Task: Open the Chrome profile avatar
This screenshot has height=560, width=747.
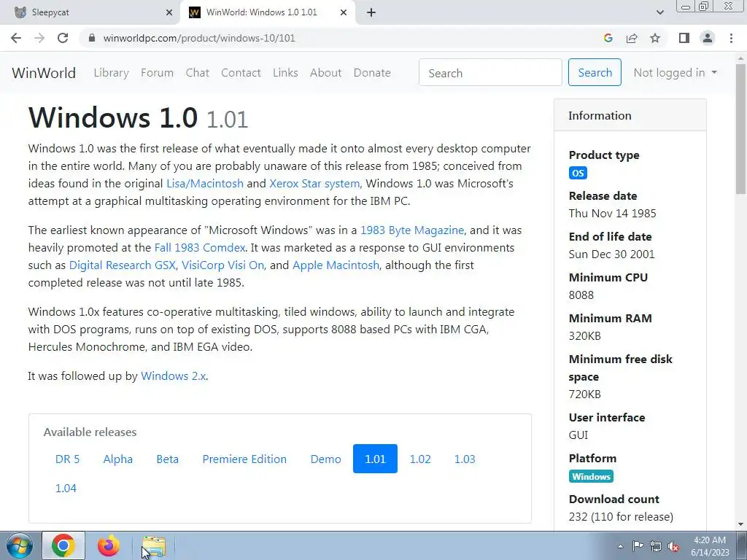Action: [708, 38]
